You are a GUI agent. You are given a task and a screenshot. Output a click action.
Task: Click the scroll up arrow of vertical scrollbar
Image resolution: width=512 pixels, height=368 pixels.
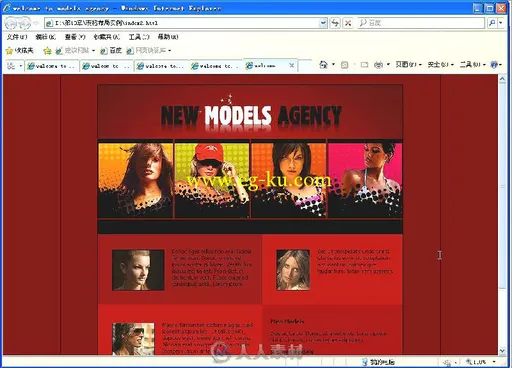pyautogui.click(x=502, y=79)
